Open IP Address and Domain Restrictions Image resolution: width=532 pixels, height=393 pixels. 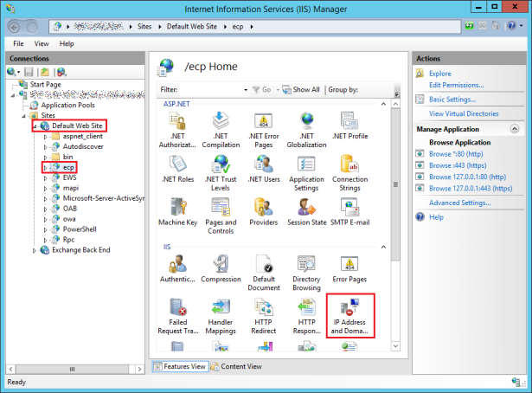coord(349,316)
